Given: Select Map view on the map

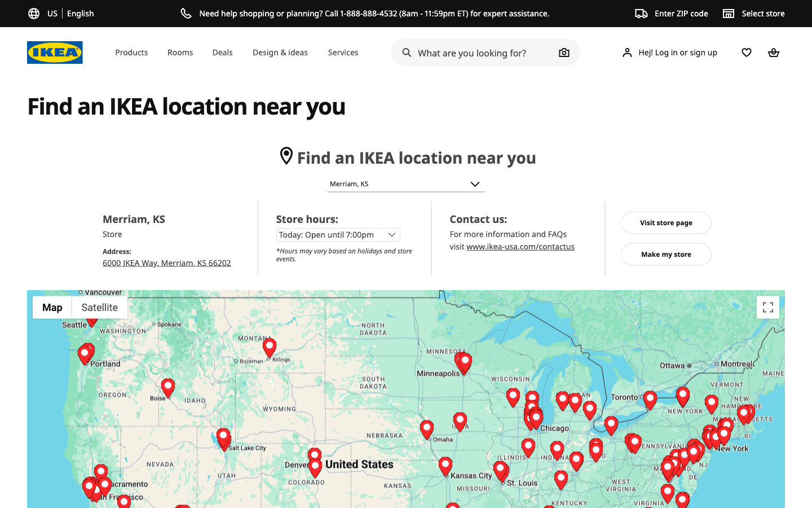Looking at the screenshot, I should coord(52,307).
